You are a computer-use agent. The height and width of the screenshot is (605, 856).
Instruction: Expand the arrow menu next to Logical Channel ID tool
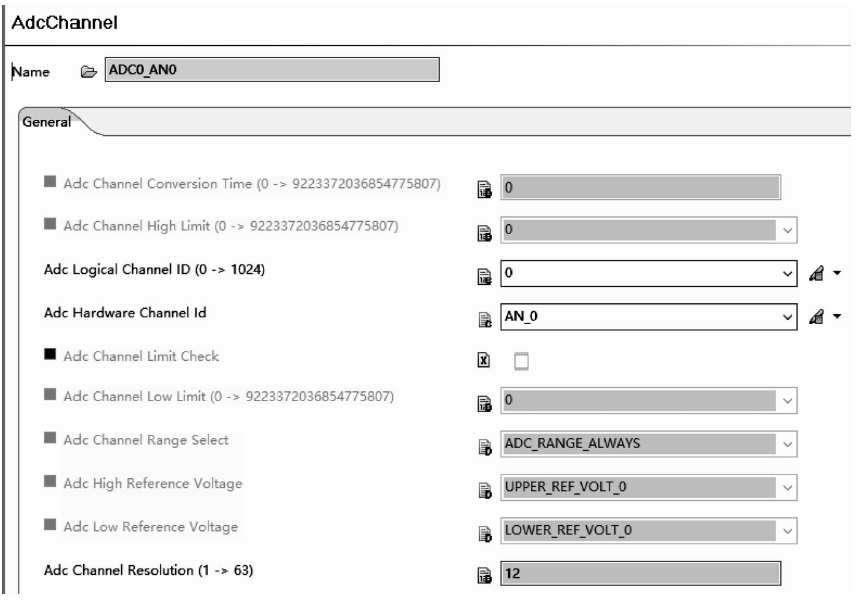pos(837,273)
